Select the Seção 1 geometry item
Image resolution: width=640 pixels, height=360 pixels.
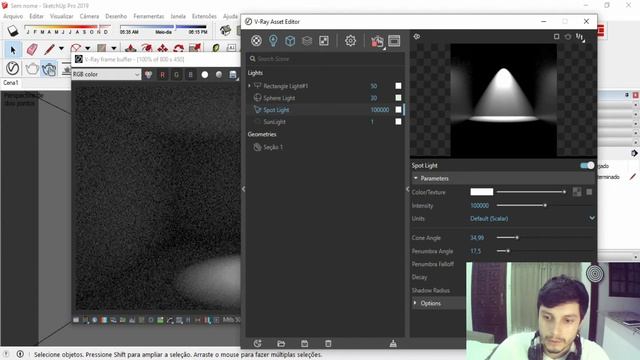point(273,147)
